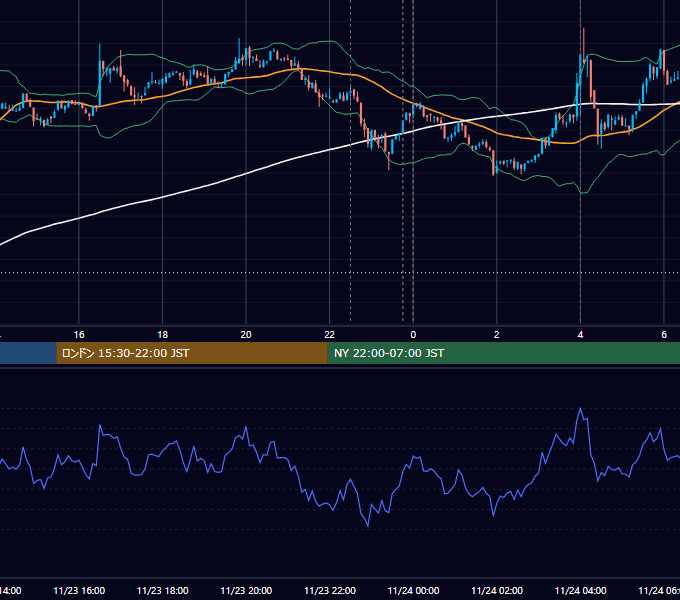Click the blue session band left of ロンドン
The image size is (680, 600).
[x=28, y=353]
